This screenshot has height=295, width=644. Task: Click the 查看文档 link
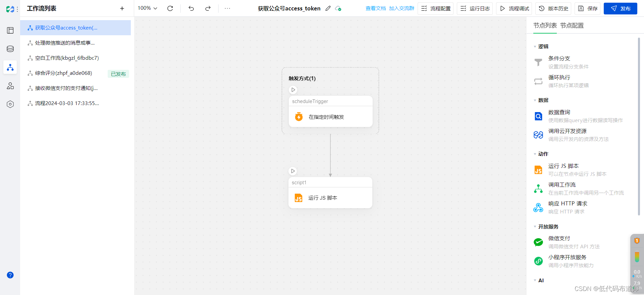click(x=376, y=8)
